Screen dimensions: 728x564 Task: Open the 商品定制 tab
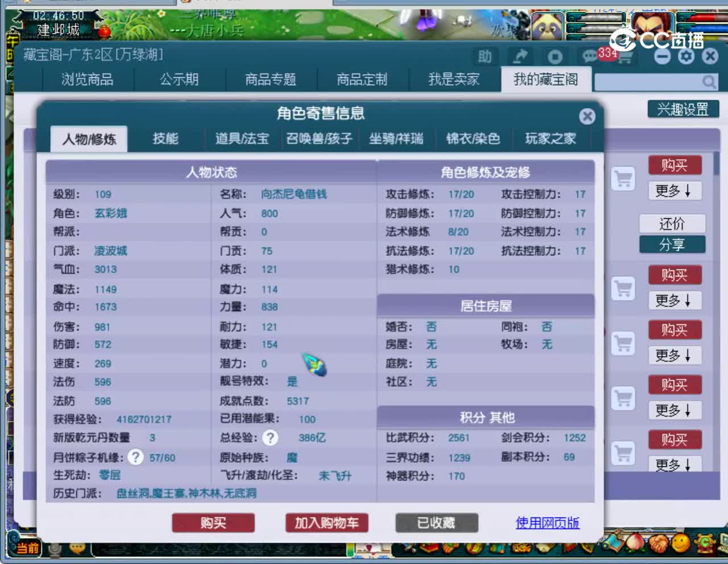[x=362, y=80]
